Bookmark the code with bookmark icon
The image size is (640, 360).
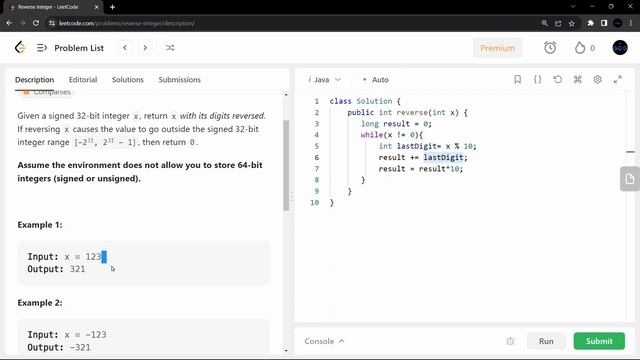coord(518,79)
